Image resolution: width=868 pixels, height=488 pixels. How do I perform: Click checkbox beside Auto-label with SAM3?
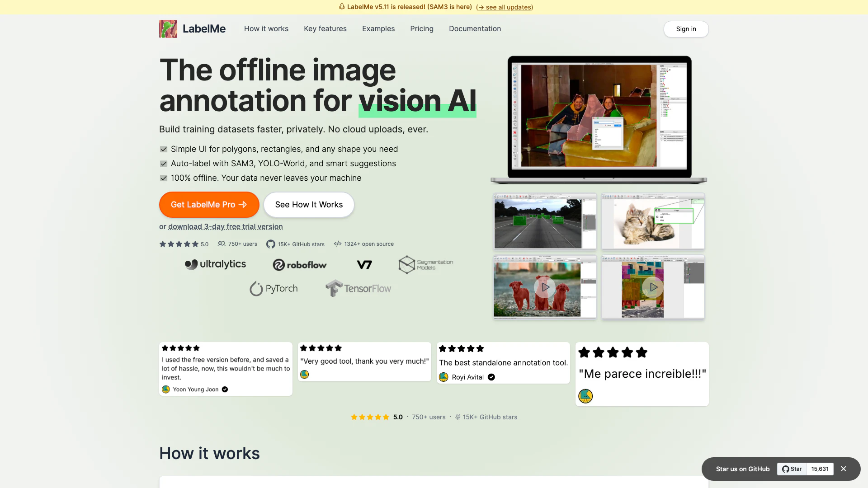(164, 164)
